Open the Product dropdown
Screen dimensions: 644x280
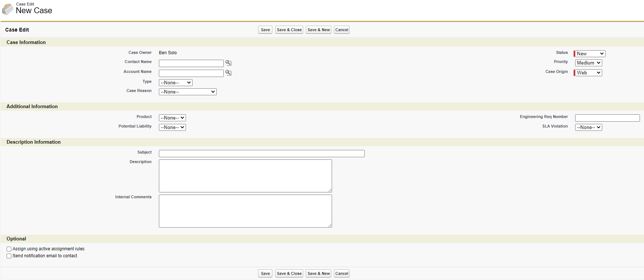point(172,118)
